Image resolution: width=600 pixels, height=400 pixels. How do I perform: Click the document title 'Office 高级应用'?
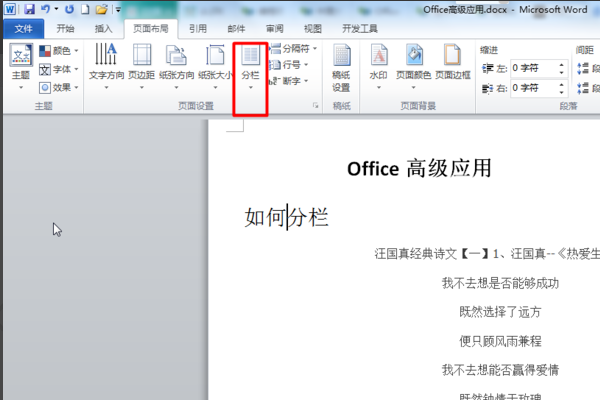point(419,168)
